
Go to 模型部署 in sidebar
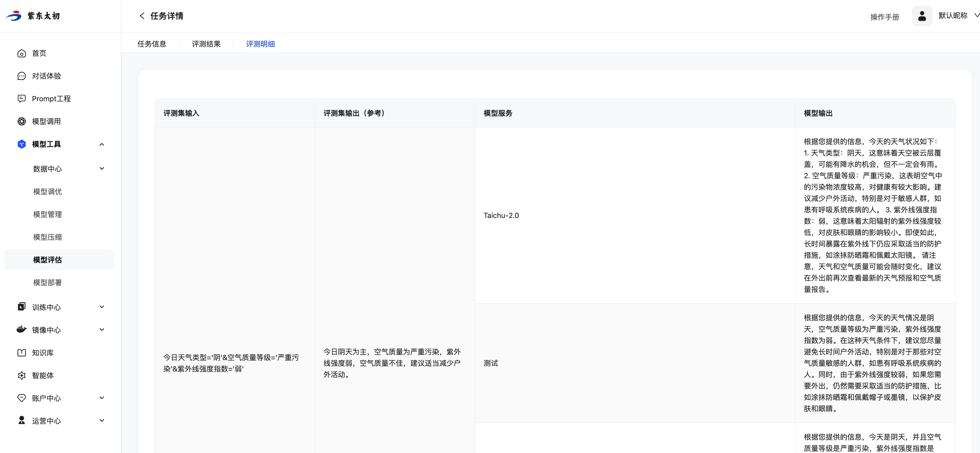(x=48, y=283)
